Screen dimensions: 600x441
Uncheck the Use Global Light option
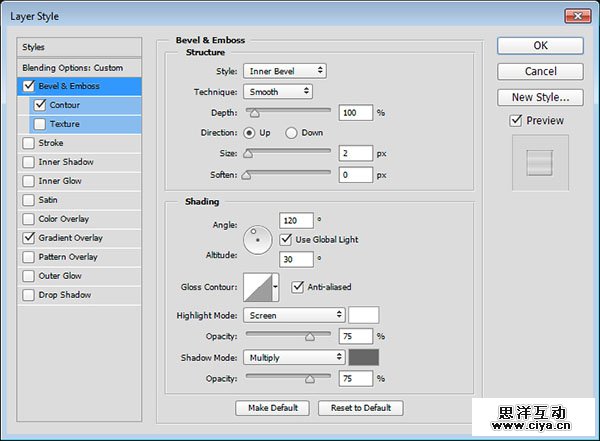pos(286,239)
